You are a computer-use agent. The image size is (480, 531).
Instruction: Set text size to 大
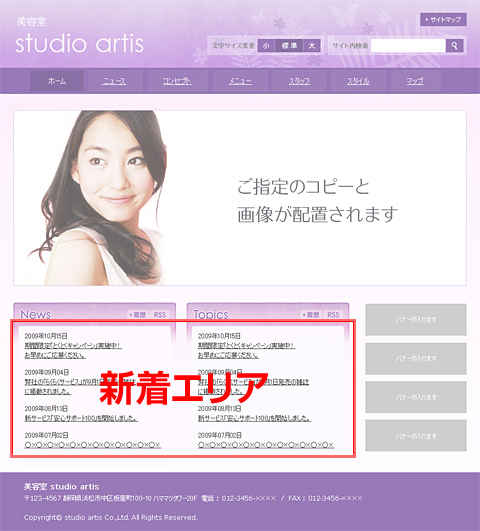coord(312,46)
